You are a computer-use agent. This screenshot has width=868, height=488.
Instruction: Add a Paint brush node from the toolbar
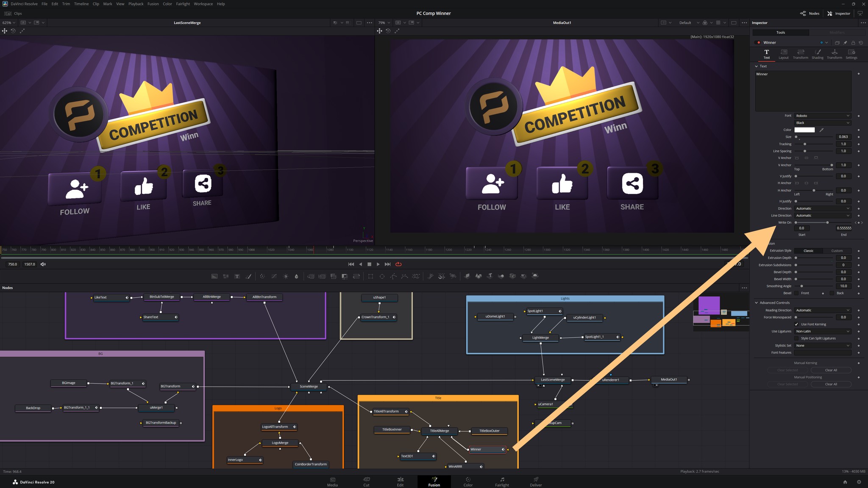[x=249, y=276]
